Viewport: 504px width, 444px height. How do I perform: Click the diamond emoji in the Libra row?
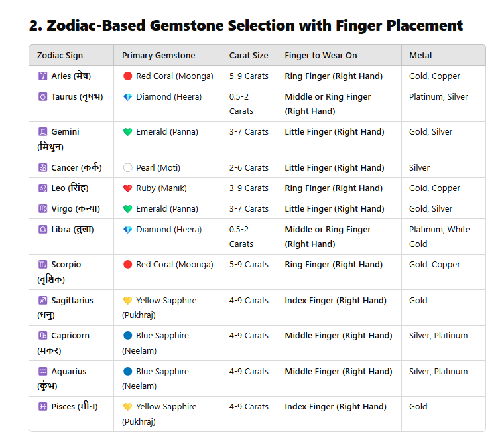(x=127, y=230)
